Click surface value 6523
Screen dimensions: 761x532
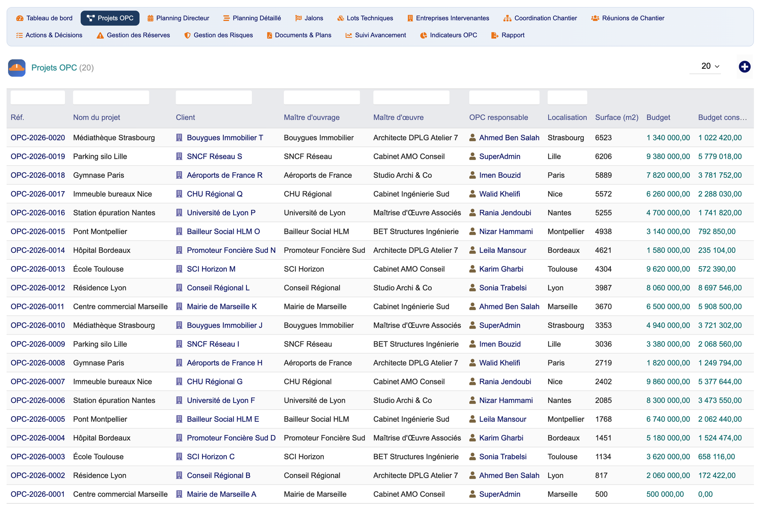click(x=603, y=138)
